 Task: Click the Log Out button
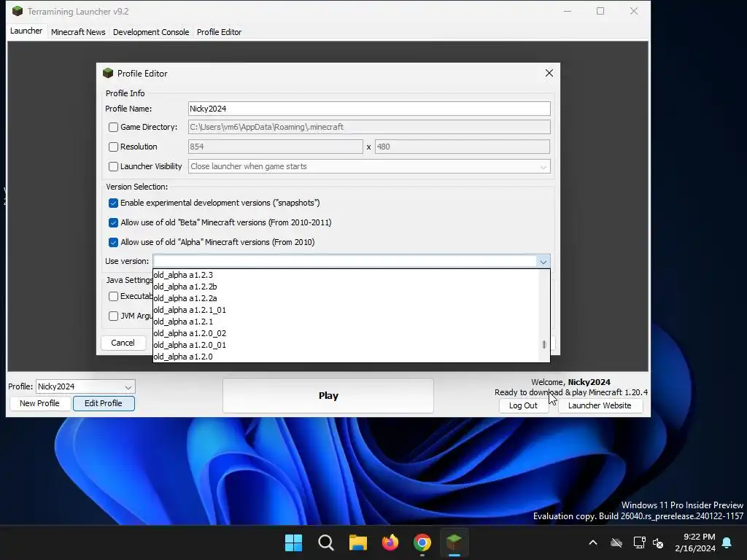pos(523,405)
